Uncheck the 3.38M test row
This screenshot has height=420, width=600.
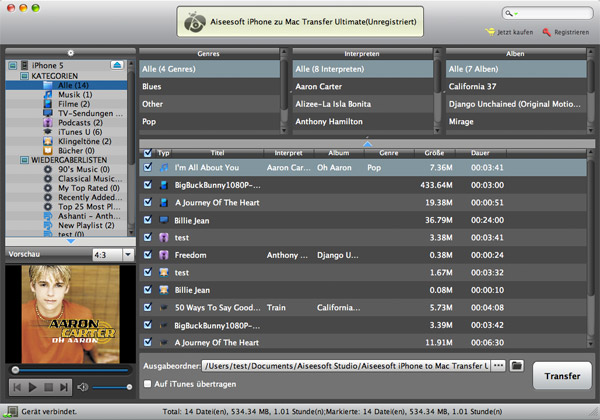point(147,237)
